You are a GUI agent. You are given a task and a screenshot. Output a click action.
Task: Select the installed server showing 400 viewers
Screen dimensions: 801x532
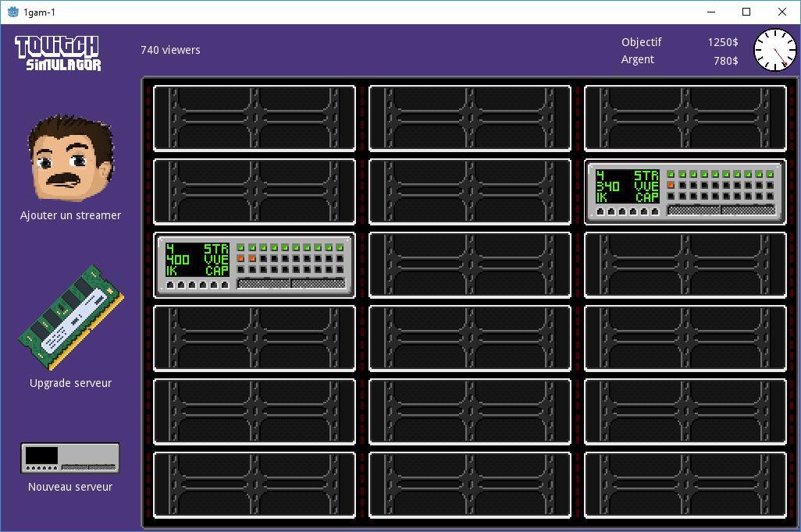tap(255, 265)
